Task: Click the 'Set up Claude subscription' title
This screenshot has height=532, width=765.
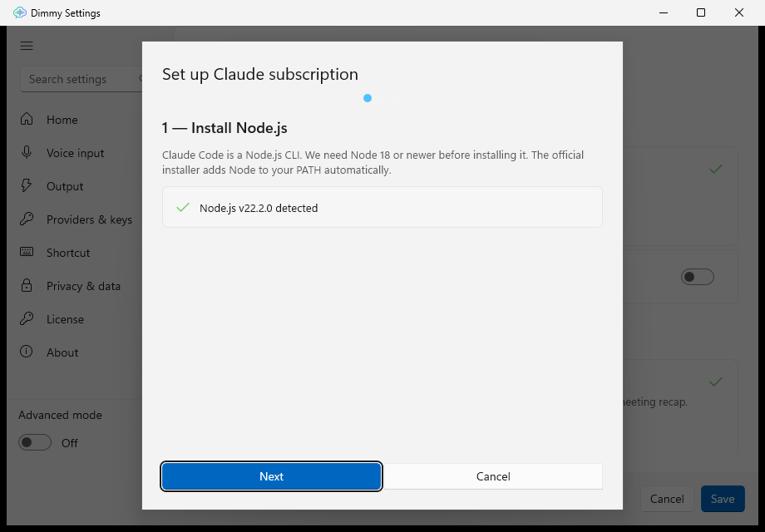Action: (x=260, y=74)
